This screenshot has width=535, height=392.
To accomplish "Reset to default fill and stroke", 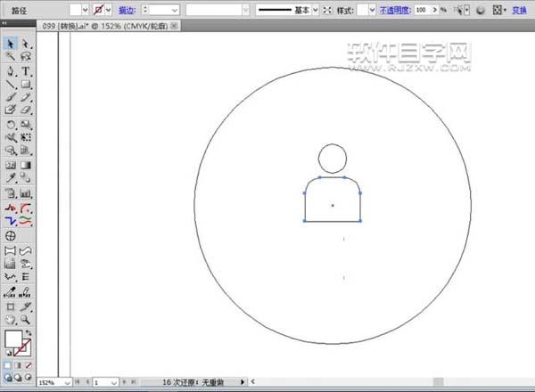I will coord(9,353).
